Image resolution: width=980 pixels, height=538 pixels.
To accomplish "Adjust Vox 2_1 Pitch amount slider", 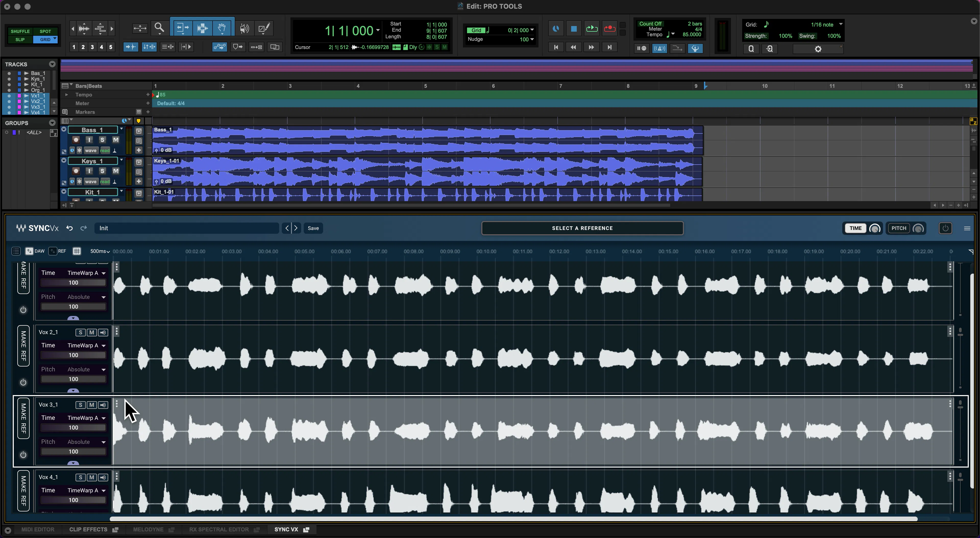I will click(73, 379).
